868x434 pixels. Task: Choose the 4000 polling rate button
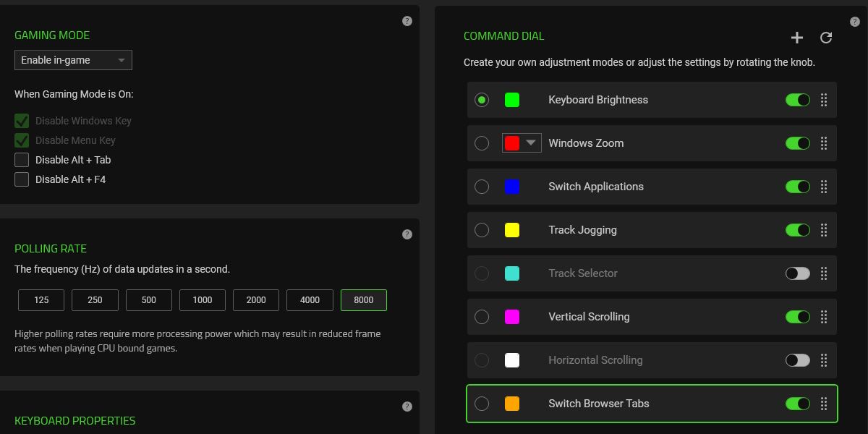pyautogui.click(x=310, y=300)
